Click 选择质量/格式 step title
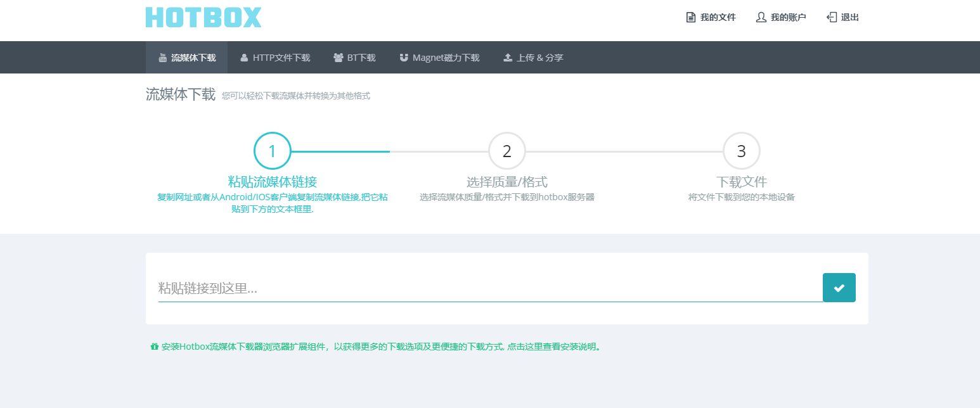 (507, 182)
